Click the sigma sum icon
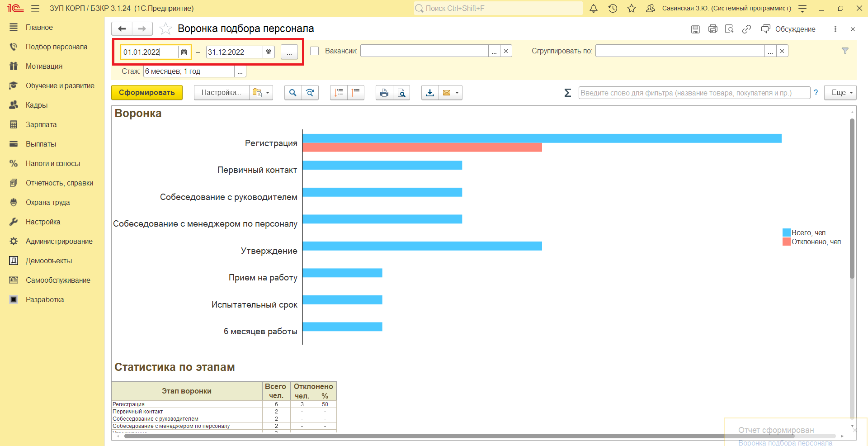Image resolution: width=868 pixels, height=446 pixels. (x=568, y=93)
